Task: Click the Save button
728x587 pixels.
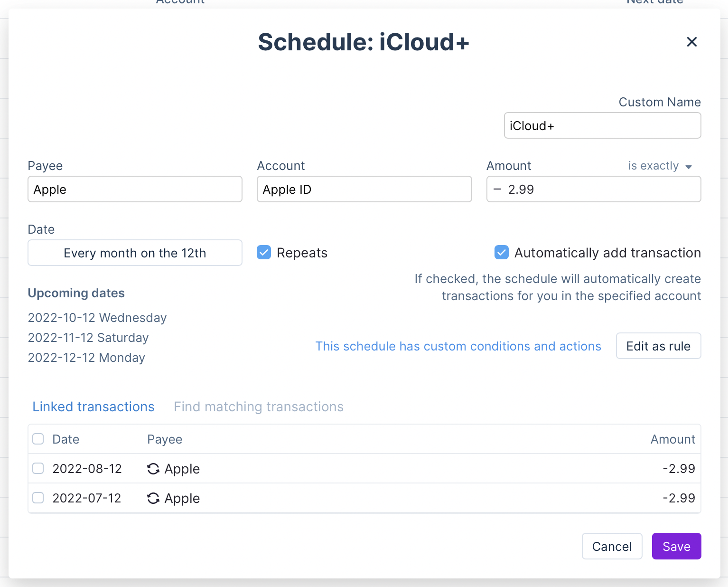Action: tap(676, 546)
